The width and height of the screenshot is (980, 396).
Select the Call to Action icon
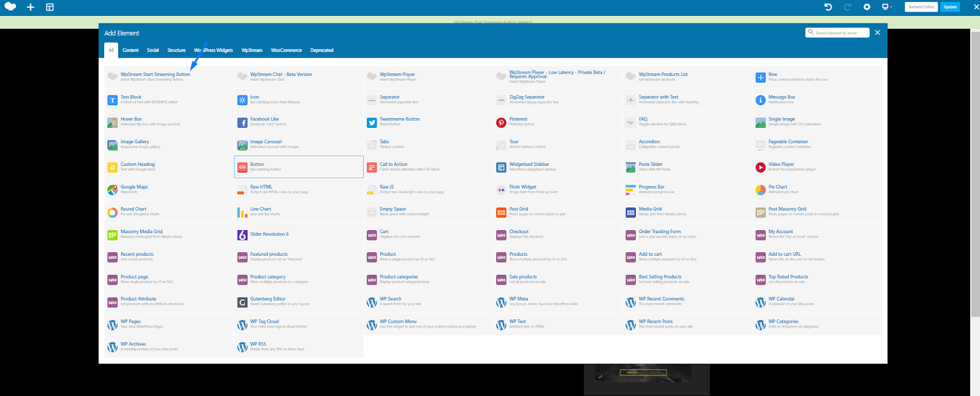[x=372, y=167]
